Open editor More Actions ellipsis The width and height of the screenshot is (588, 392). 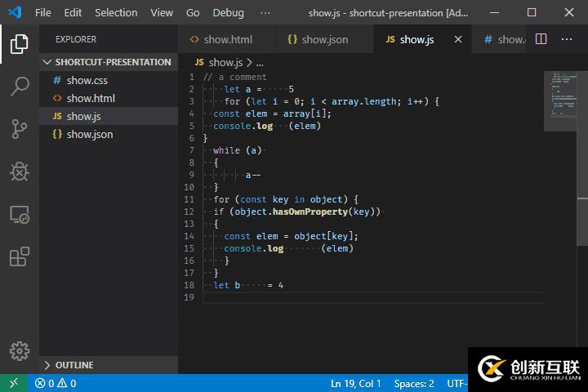(x=567, y=39)
